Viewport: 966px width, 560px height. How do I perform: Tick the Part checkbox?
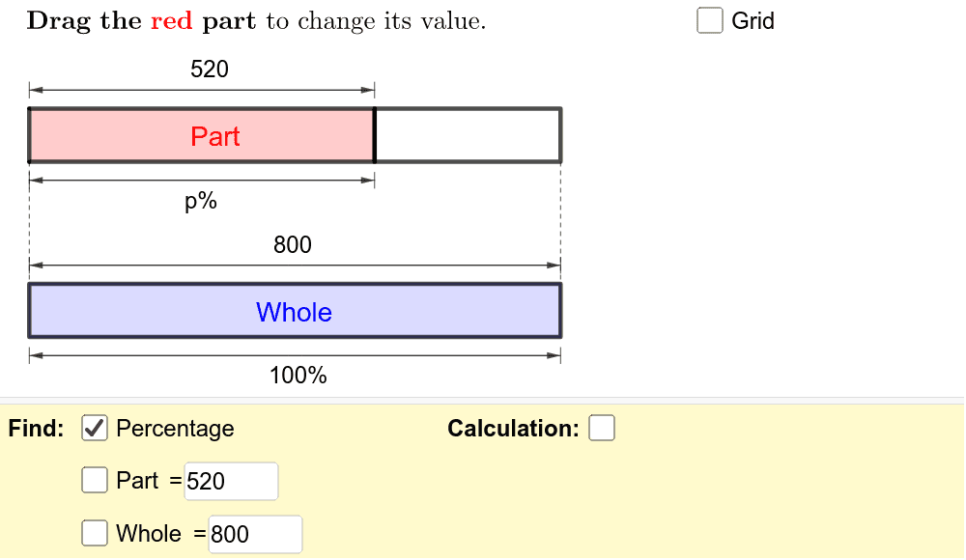[95, 480]
